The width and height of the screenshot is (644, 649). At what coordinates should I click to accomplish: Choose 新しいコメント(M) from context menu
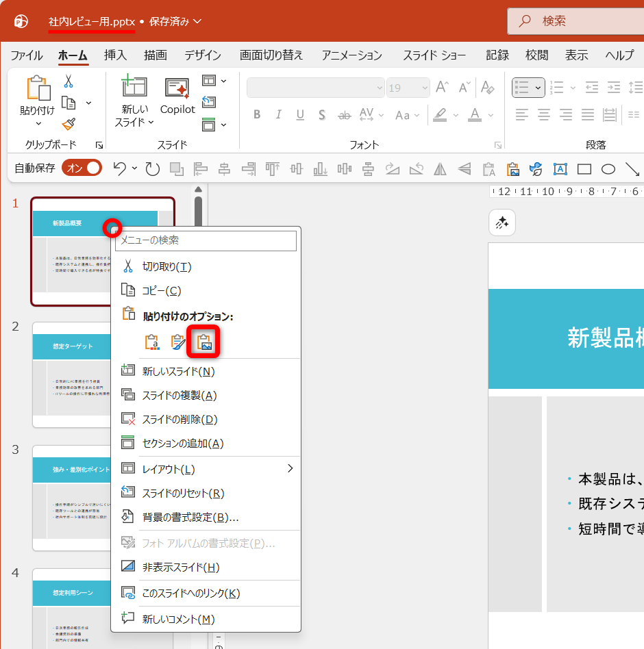[206, 619]
